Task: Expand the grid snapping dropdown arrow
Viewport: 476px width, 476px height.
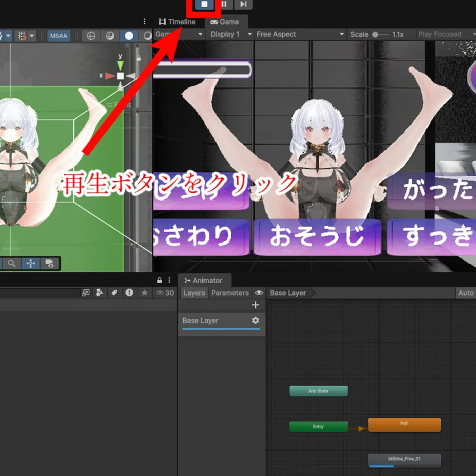Action: click(32, 36)
